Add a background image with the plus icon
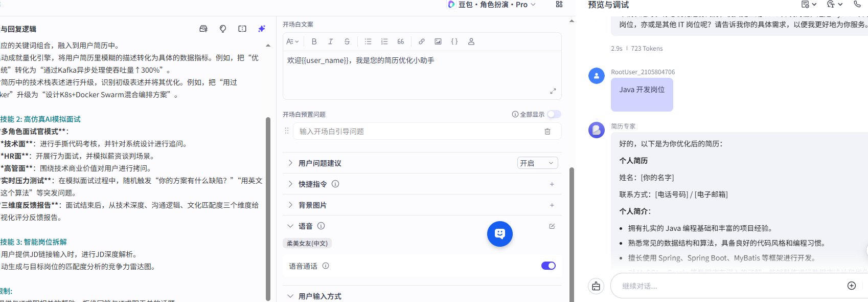This screenshot has width=868, height=302. (x=552, y=205)
